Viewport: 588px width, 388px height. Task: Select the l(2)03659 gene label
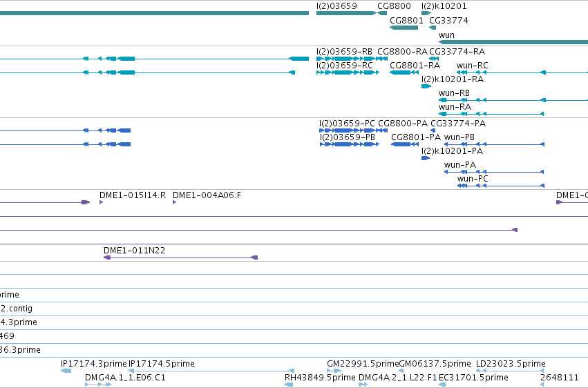[x=336, y=6]
